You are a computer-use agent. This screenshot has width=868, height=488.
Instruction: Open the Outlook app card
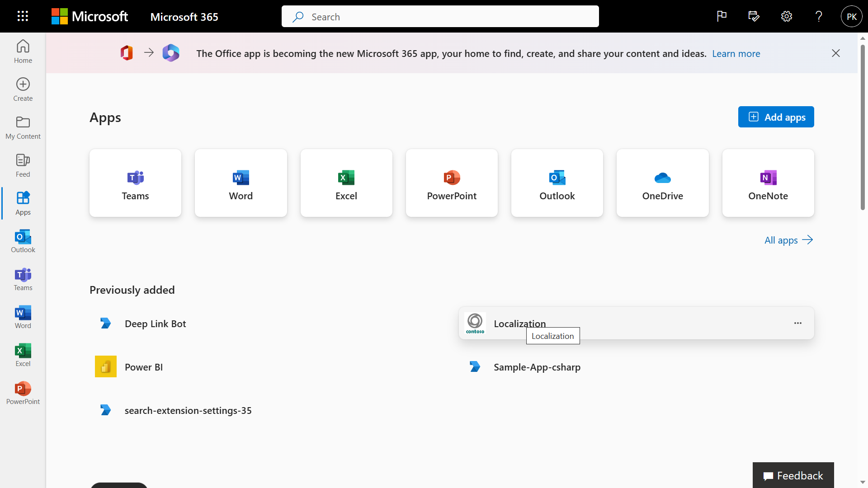click(x=557, y=183)
